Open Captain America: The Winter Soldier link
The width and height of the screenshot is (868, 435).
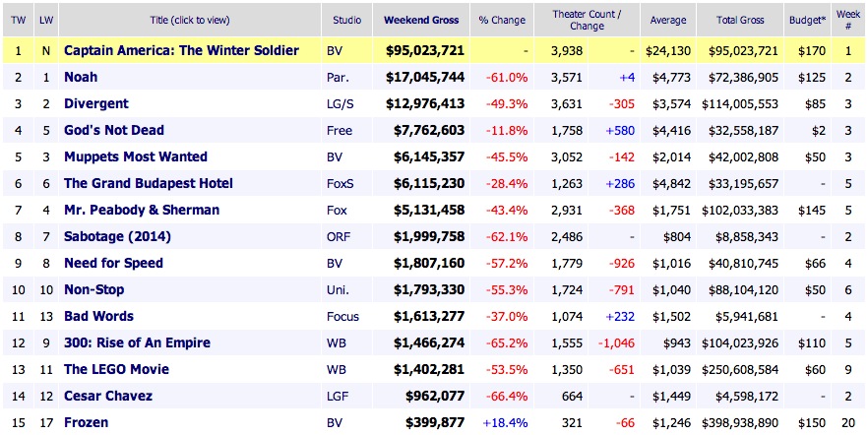point(181,50)
